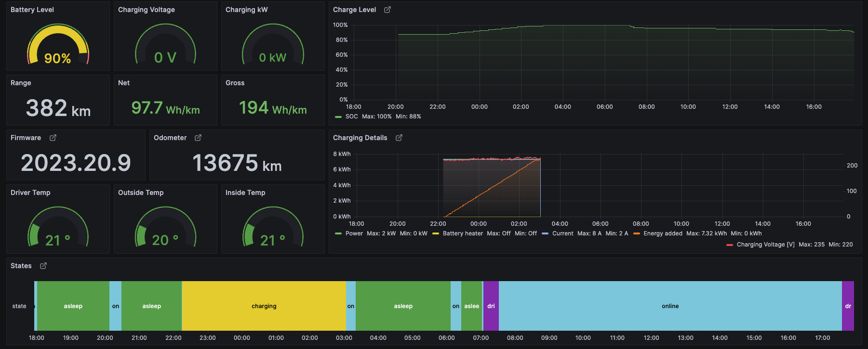Open the States panel external link icon

43,266
